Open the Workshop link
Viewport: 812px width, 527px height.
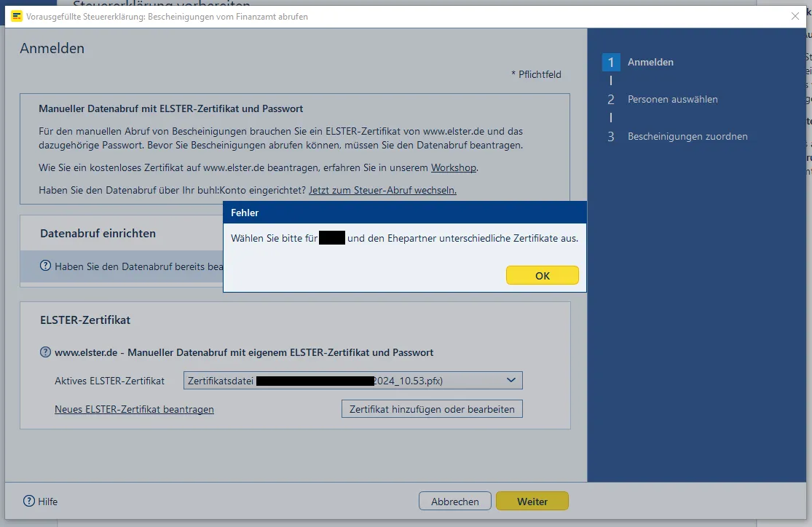coord(454,167)
